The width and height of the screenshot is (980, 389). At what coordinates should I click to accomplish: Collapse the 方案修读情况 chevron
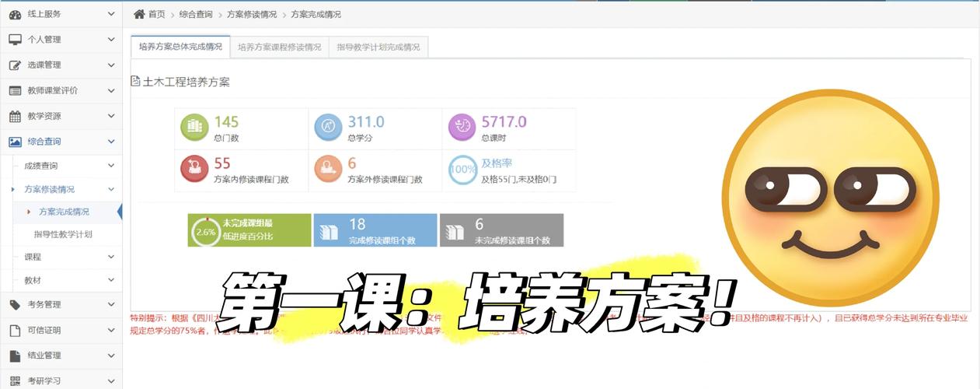(111, 189)
